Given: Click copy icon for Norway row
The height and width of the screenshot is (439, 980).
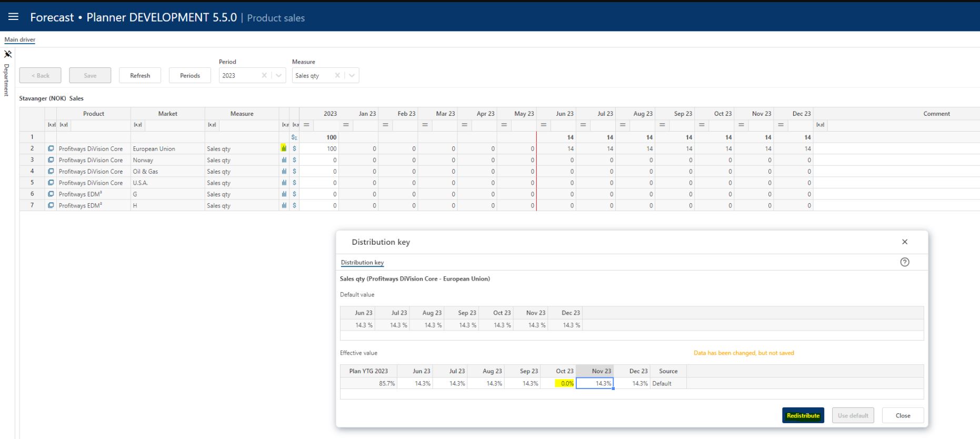Looking at the screenshot, I should coord(51,160).
